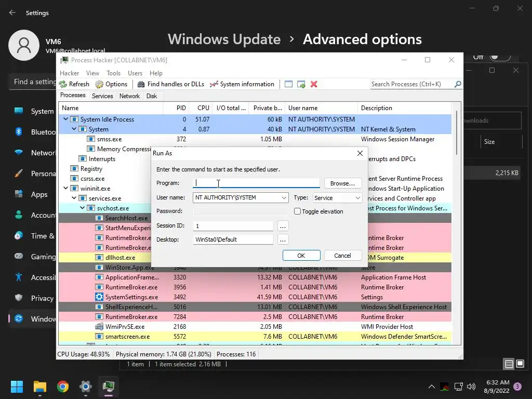Viewport: 532px width, 399px height.
Task: Click the Session ID field
Action: pyautogui.click(x=233, y=225)
